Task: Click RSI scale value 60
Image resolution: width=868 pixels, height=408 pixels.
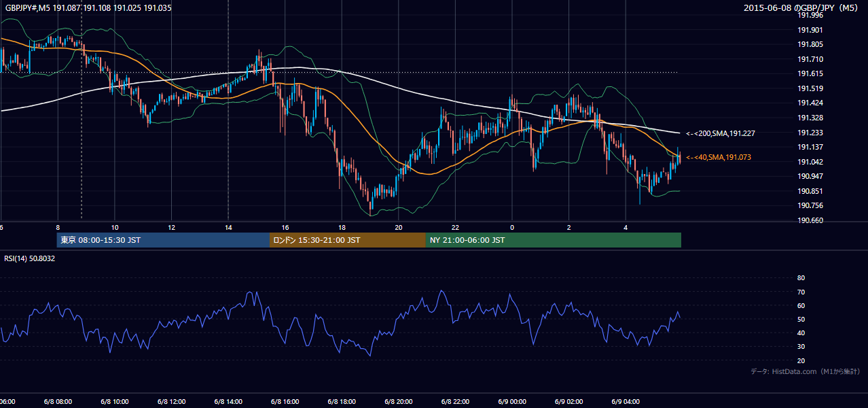Action: click(801, 305)
